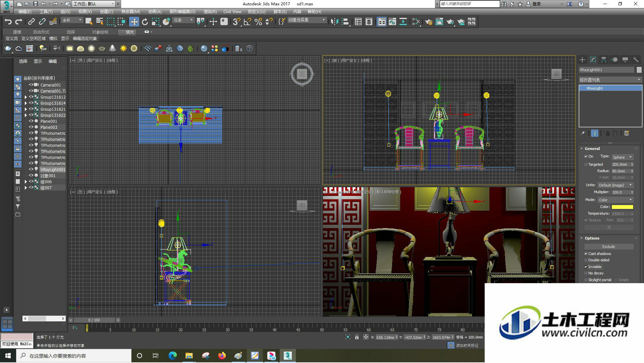Toggle the Percent Snap icon
This screenshot has height=363, width=644.
pyautogui.click(x=258, y=22)
